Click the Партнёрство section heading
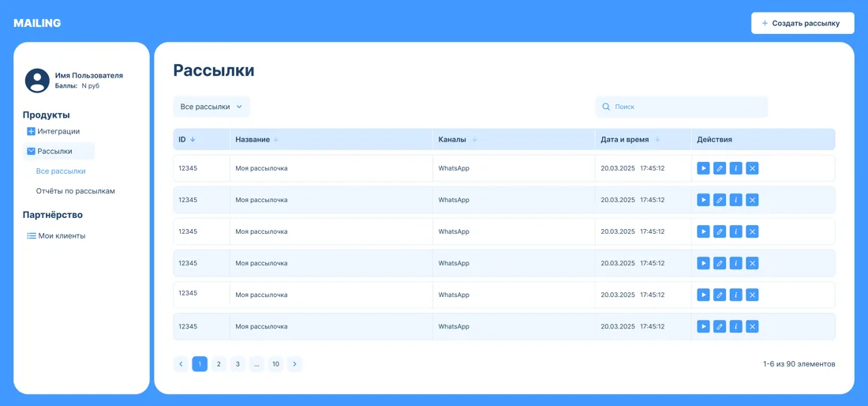Screen dimensions: 868x406 53,215
